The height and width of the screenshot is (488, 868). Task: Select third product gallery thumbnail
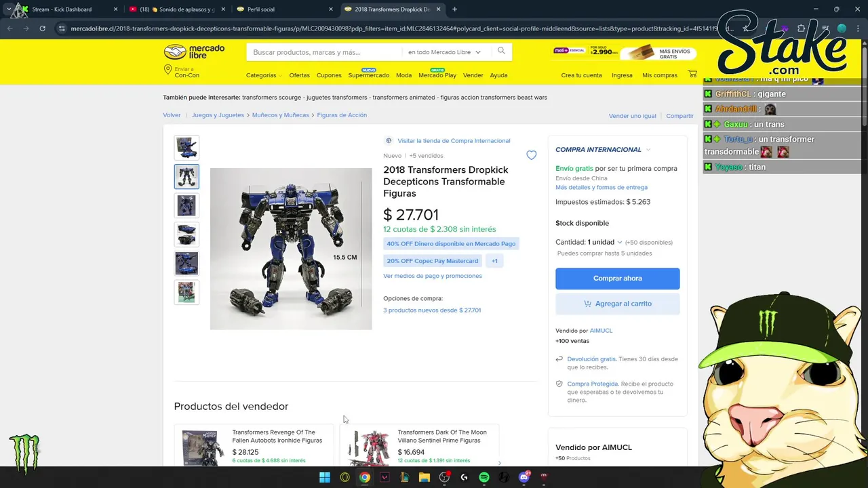click(x=186, y=205)
